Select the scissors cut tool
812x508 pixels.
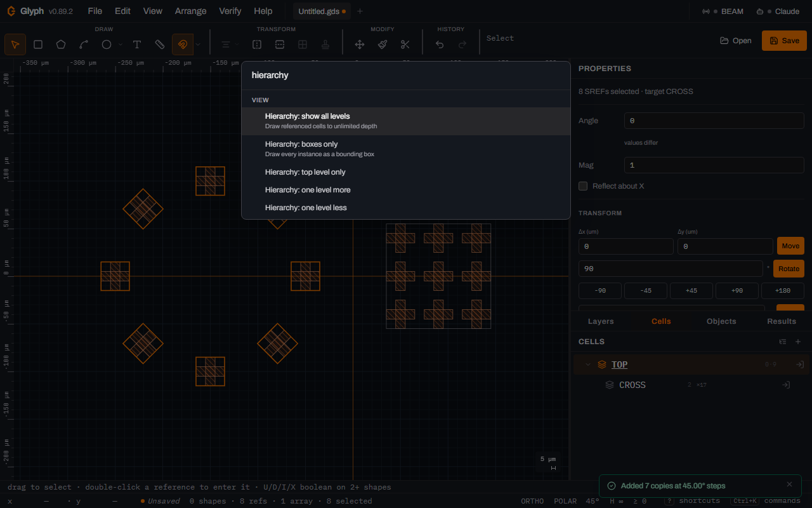pyautogui.click(x=405, y=44)
